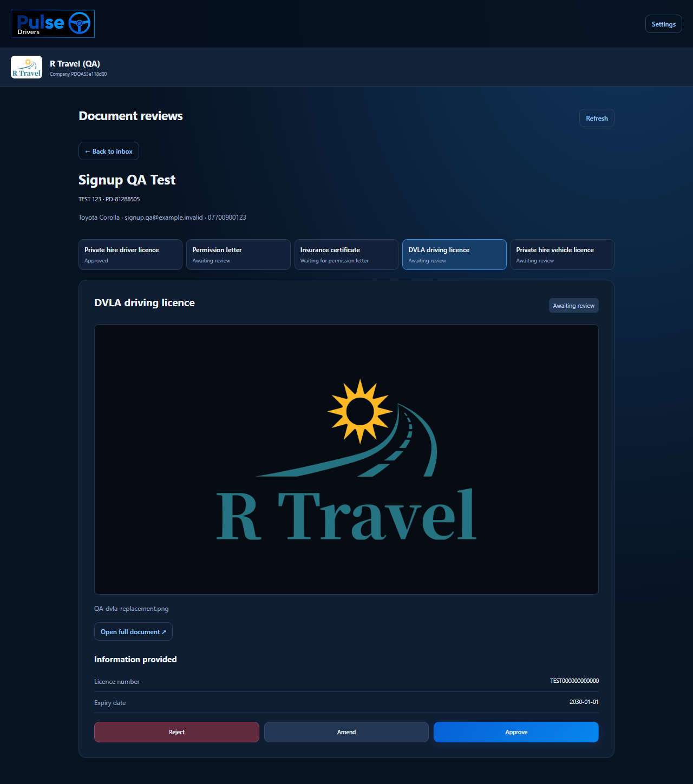Click the Expiry date label
The width and height of the screenshot is (693, 784).
point(110,703)
